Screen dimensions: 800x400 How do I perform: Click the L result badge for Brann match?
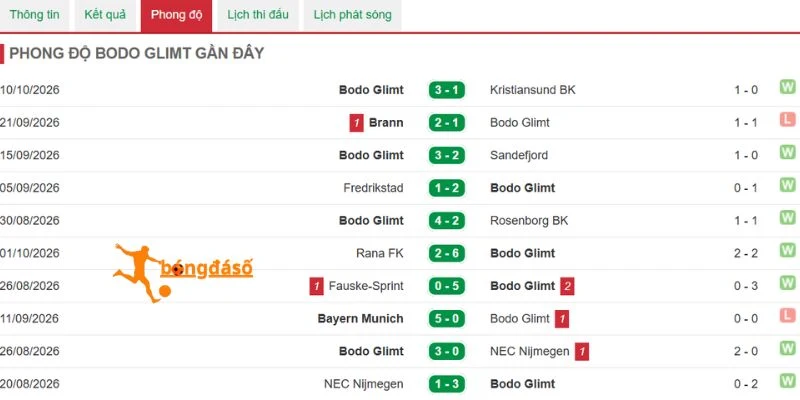pos(787,120)
